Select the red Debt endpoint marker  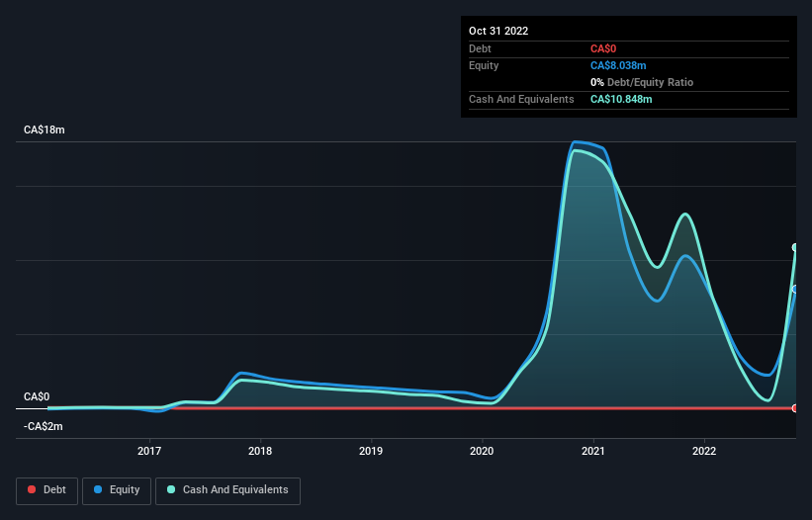(x=795, y=408)
